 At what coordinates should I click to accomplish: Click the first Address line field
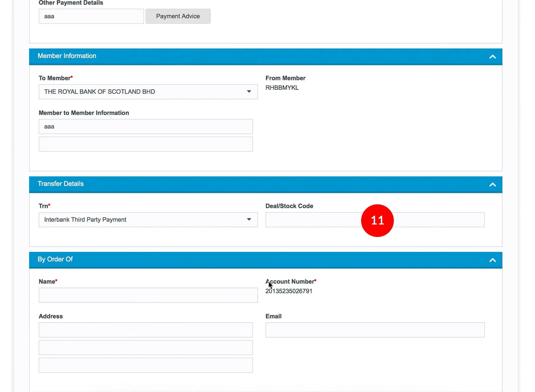[146, 330]
